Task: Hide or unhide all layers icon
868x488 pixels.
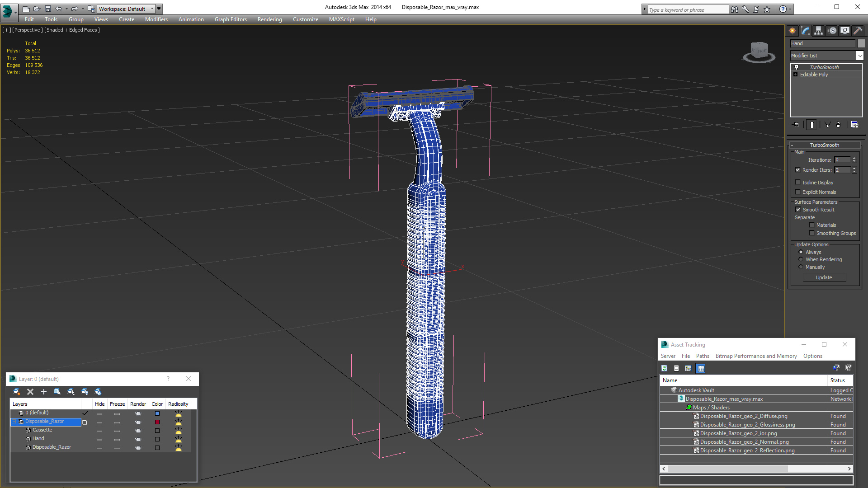Action: [85, 392]
